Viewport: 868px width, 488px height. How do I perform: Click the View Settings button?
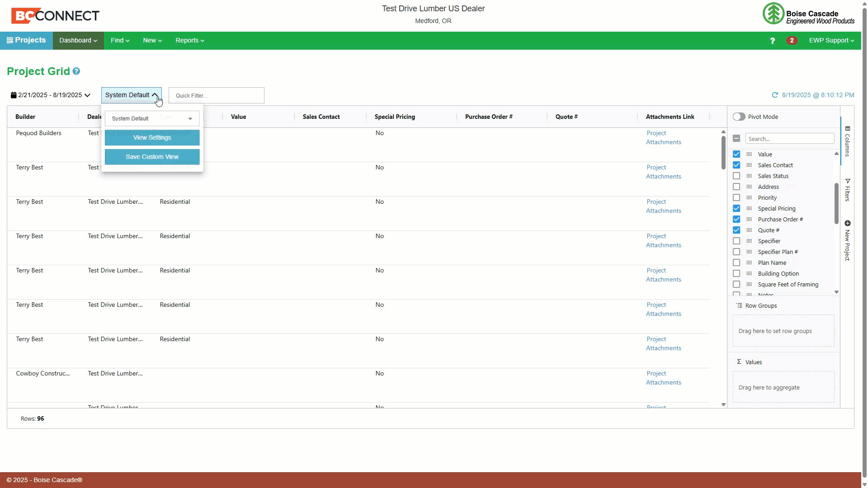[x=152, y=137]
